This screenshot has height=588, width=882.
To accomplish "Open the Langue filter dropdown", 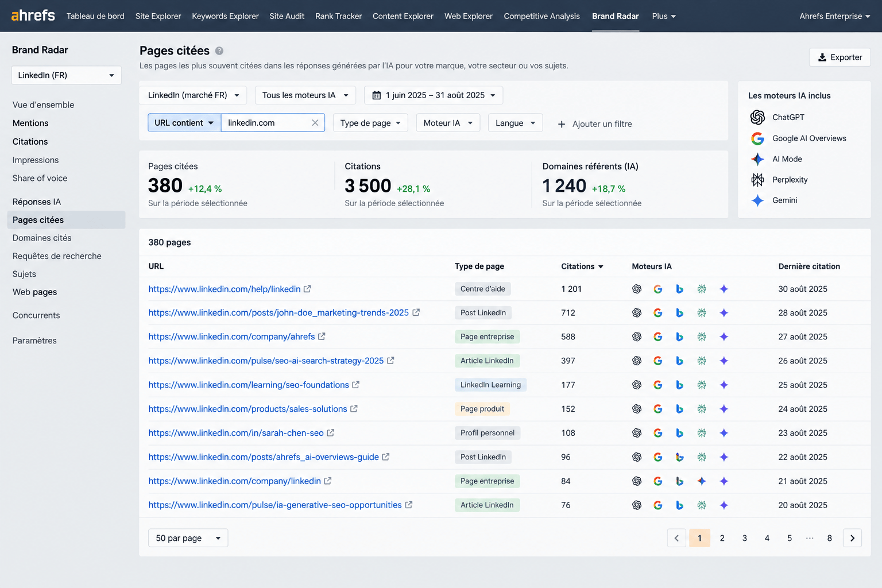I will (516, 123).
